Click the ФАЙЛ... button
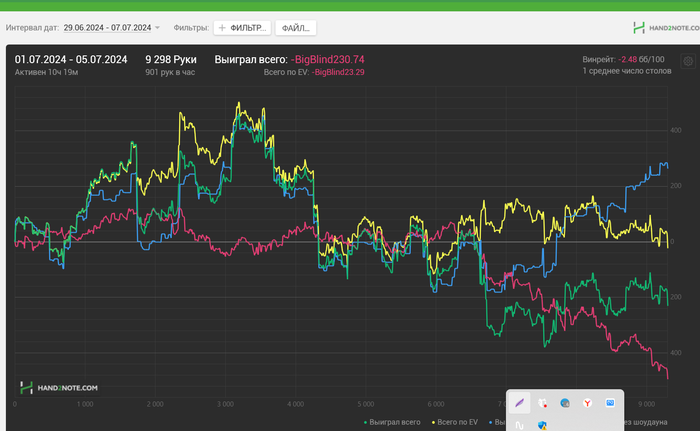The height and width of the screenshot is (431, 700). coord(296,28)
